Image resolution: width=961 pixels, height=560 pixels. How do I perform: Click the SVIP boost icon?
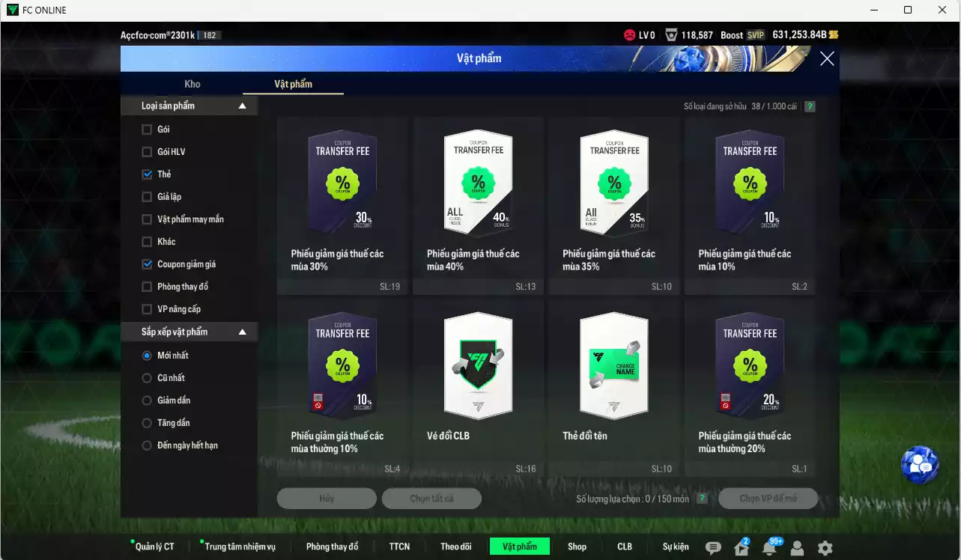coord(757,34)
